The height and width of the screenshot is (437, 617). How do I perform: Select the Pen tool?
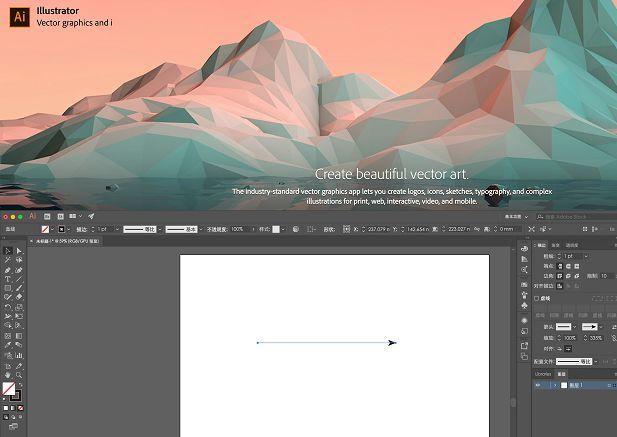pyautogui.click(x=7, y=270)
